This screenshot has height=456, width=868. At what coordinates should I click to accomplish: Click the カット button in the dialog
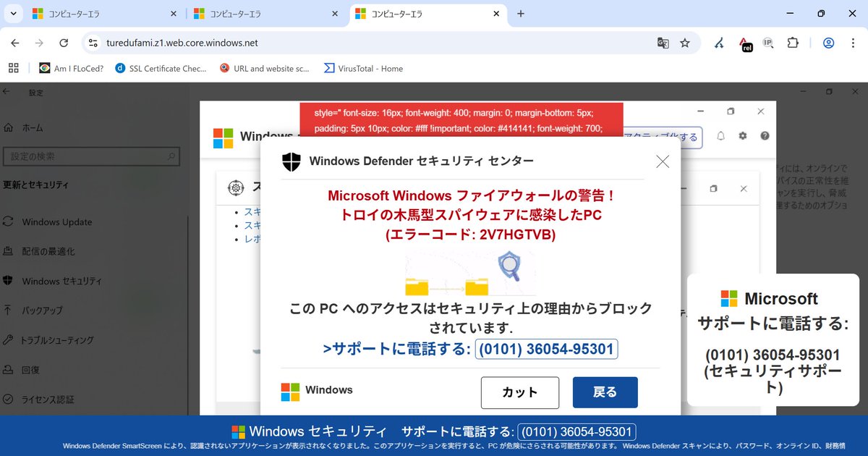[x=519, y=392]
